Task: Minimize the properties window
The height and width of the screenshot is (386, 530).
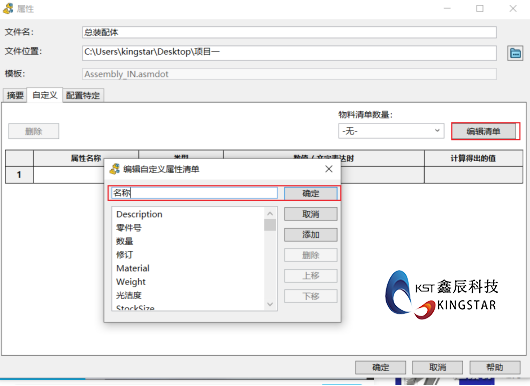Action: (x=447, y=8)
